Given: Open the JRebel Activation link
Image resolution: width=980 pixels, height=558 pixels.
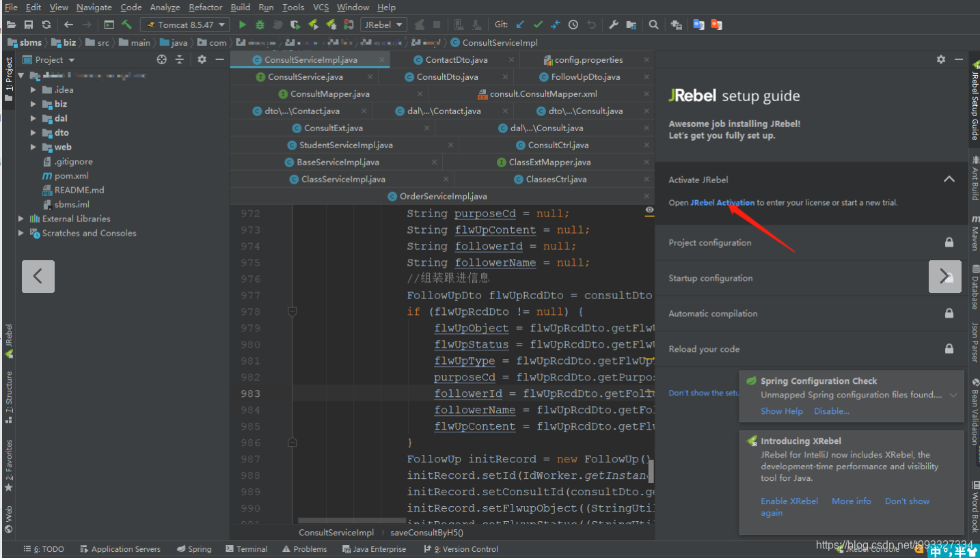Looking at the screenshot, I should [722, 203].
